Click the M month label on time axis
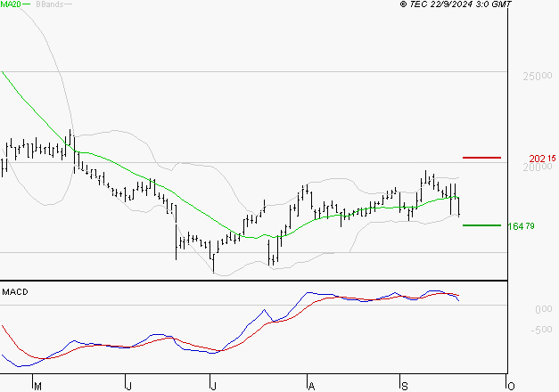 [x=37, y=387]
